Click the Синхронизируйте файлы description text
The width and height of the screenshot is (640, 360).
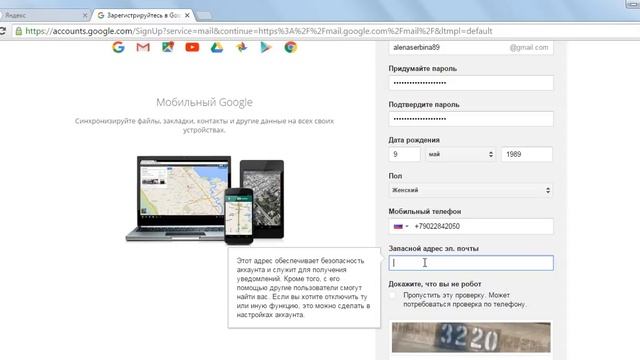coord(204,125)
